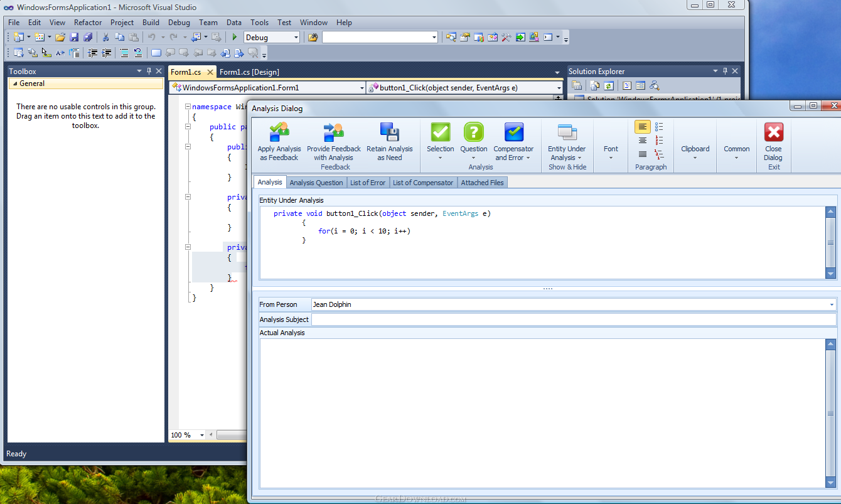Open the Build menu

pos(151,23)
